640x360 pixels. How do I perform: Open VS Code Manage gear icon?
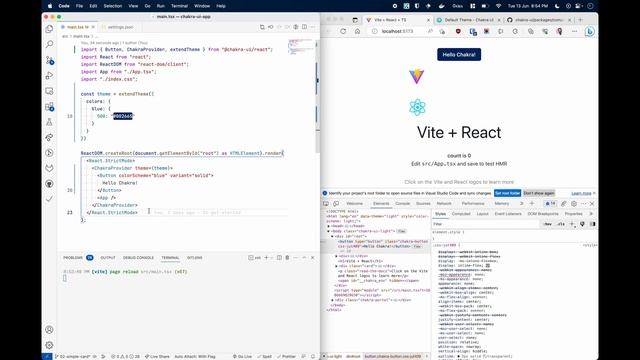tap(49, 345)
